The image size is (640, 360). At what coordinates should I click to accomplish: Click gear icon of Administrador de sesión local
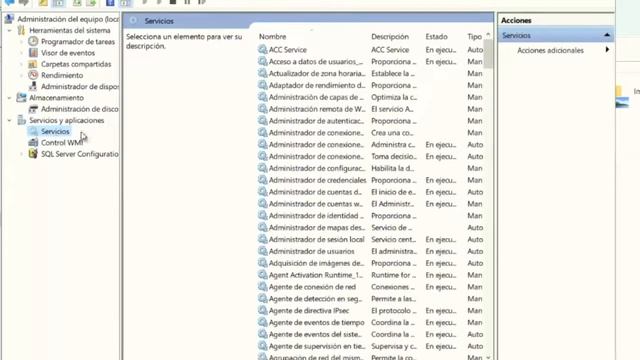coord(262,239)
